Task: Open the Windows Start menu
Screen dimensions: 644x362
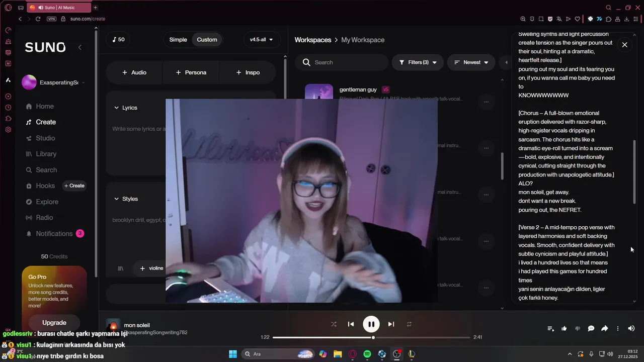Action: 233,354
